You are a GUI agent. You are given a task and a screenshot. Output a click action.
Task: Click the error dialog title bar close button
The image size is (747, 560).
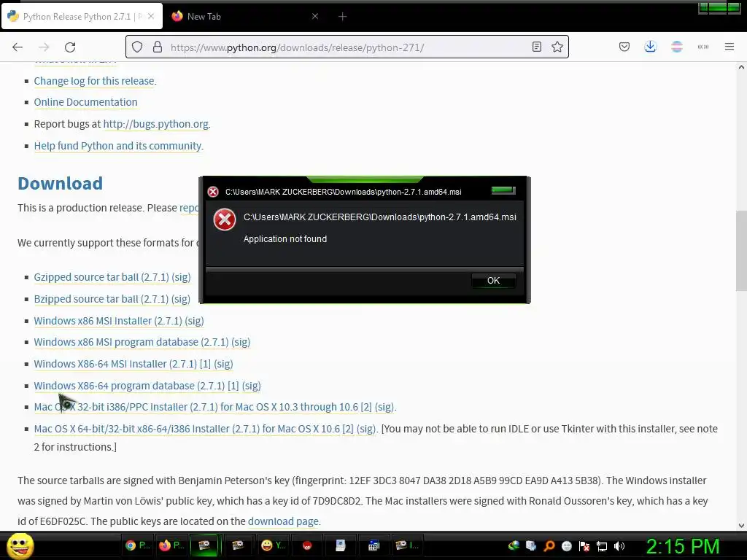tap(503, 190)
